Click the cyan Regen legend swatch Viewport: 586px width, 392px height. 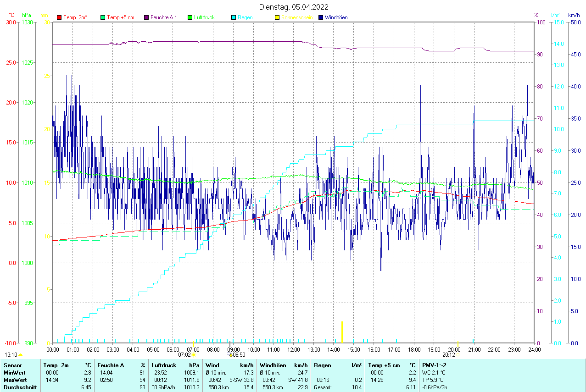click(234, 17)
